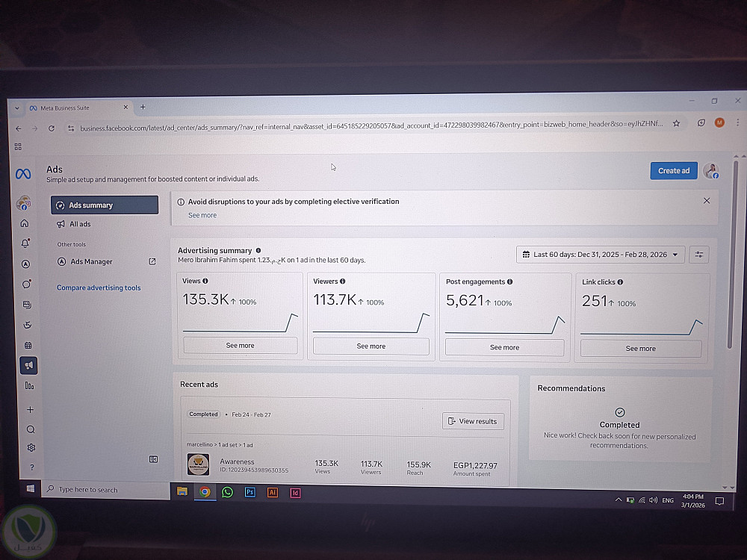The image size is (747, 560).
Task: Click See more under Link clicks
Action: tap(641, 349)
